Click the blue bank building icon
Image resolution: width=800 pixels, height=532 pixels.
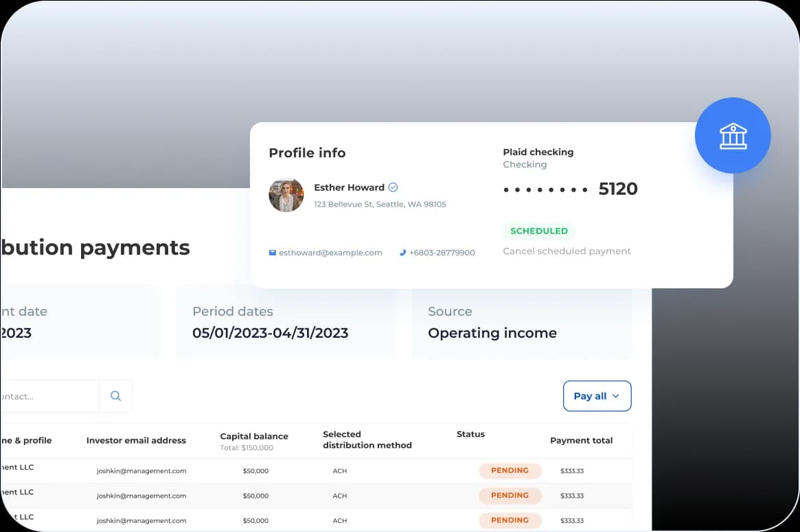(x=733, y=136)
